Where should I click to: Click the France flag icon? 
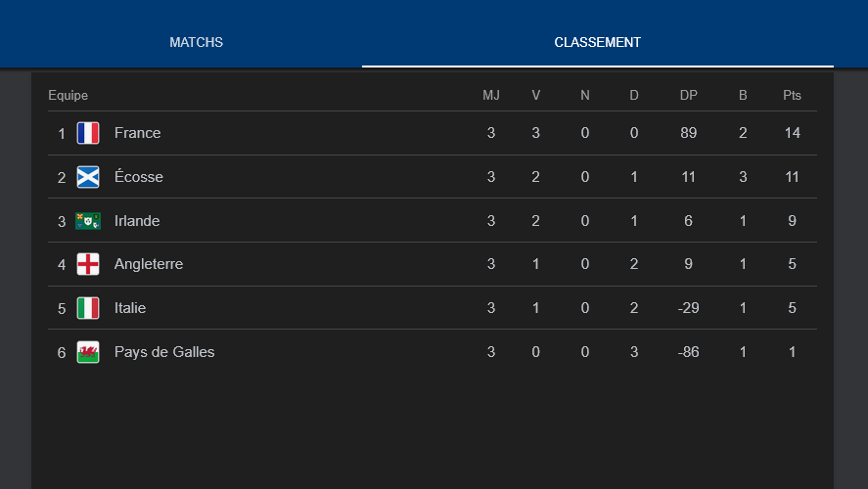88,133
